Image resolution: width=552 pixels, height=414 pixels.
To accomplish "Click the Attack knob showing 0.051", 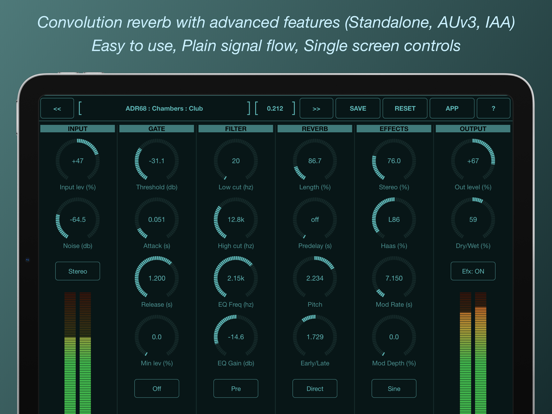I will point(157,219).
